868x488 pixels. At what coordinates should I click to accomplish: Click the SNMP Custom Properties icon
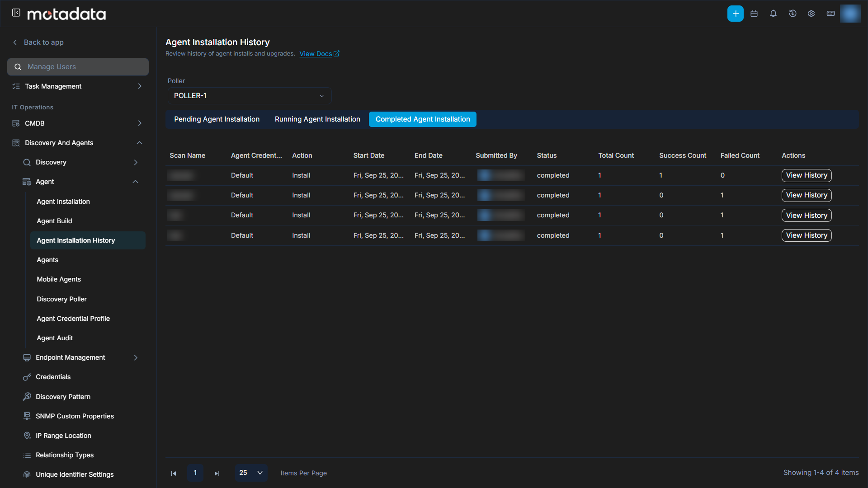(27, 416)
